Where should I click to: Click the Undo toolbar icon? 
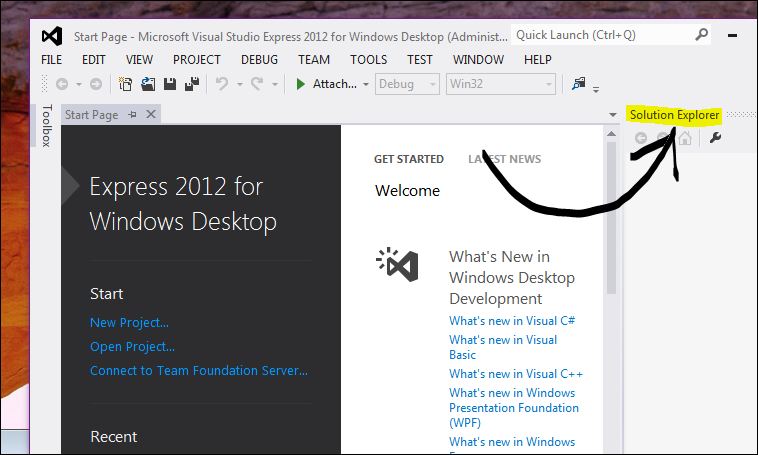coord(222,84)
